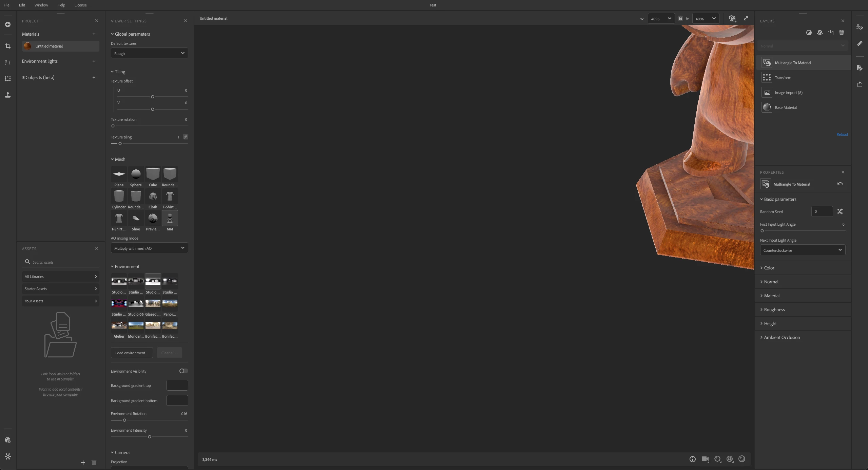The image size is (868, 470).
Task: Click Background gradient top color swatch
Action: click(177, 385)
